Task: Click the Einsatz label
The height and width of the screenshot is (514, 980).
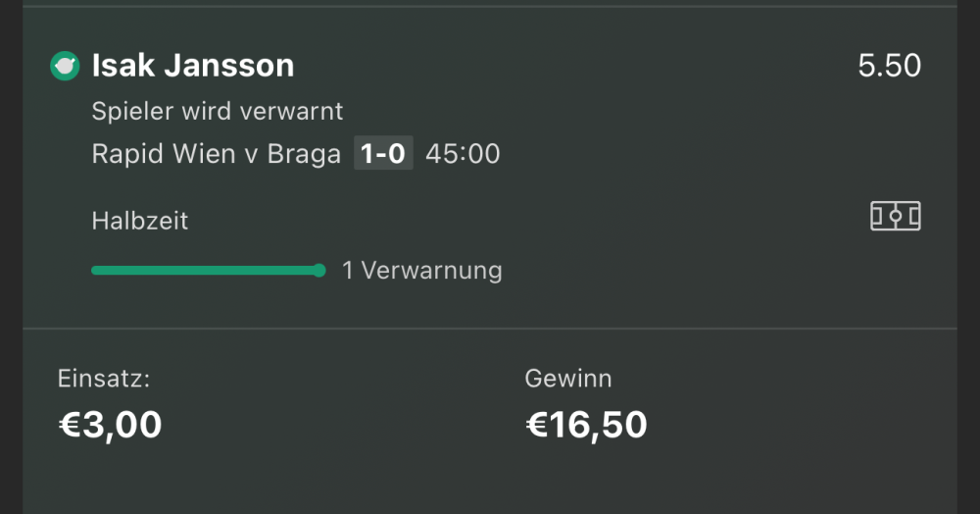Action: pos(104,379)
